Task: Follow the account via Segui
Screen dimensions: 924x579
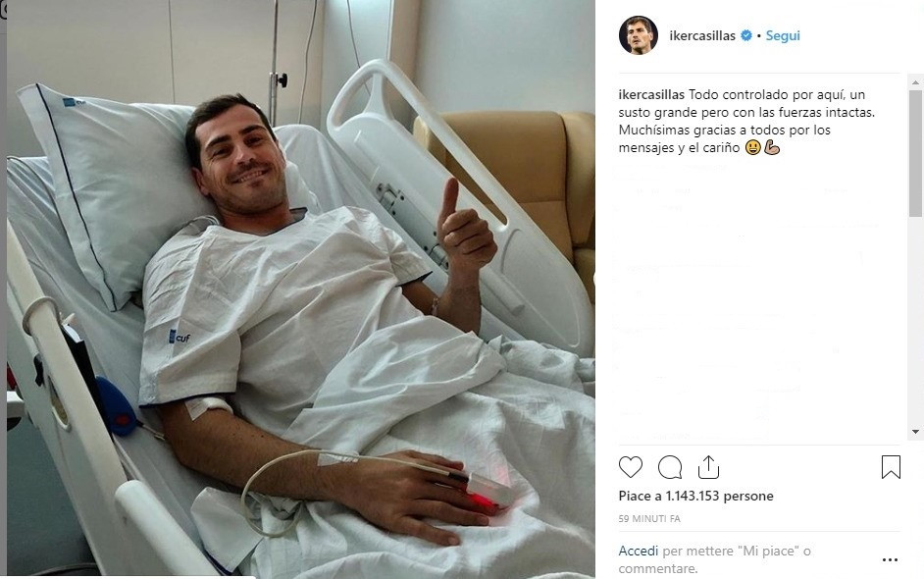Action: (783, 35)
